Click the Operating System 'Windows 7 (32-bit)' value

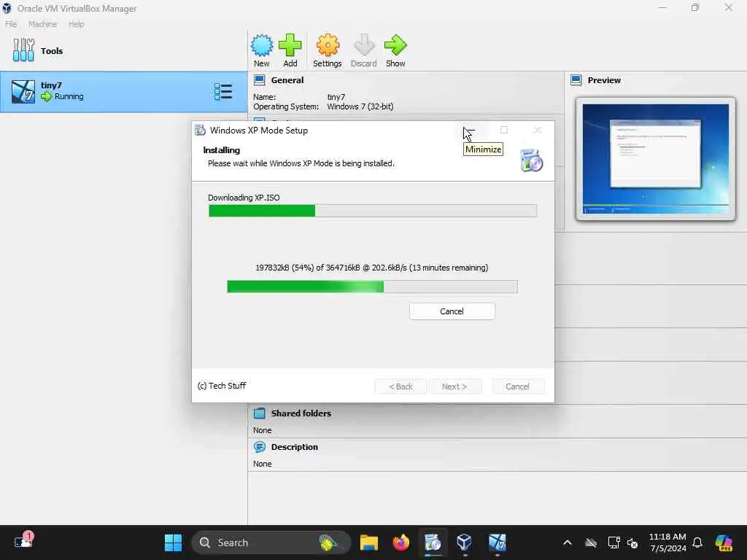tap(360, 106)
